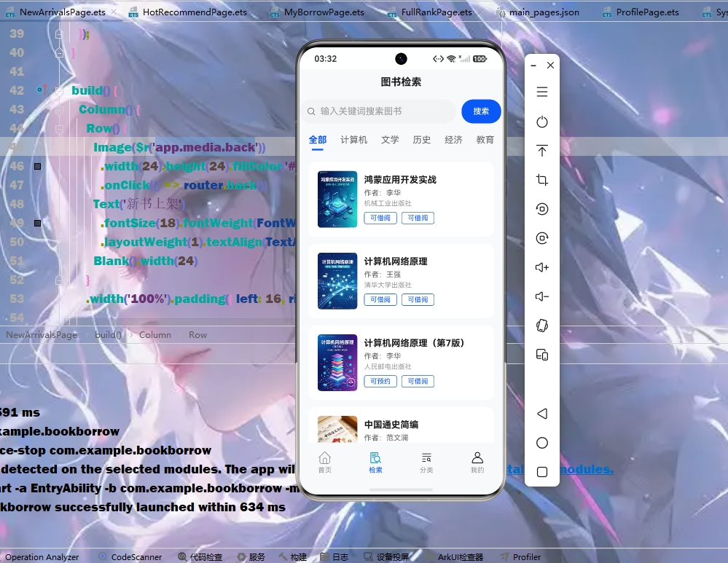The height and width of the screenshot is (563, 728).
Task: Open the 鸿蒙应用开发实战 book cover thumbnail
Action: (337, 200)
